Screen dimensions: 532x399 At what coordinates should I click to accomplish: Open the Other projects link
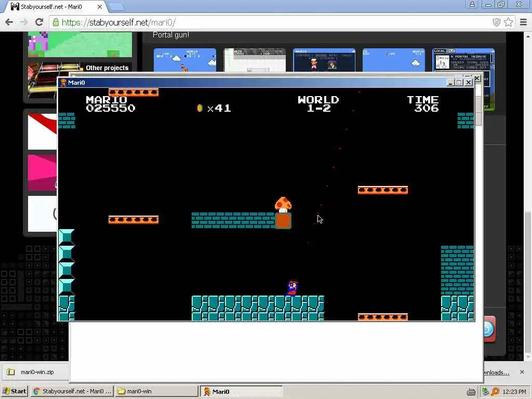(x=107, y=68)
